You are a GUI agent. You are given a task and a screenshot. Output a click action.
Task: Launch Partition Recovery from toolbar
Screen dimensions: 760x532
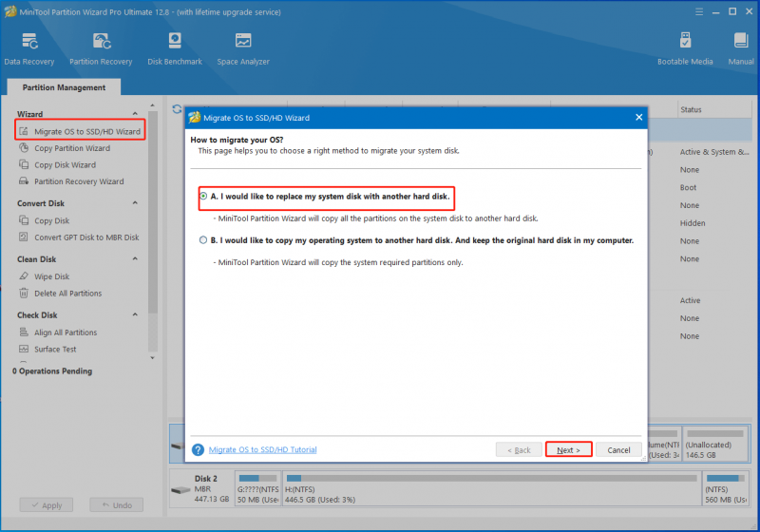[x=101, y=48]
